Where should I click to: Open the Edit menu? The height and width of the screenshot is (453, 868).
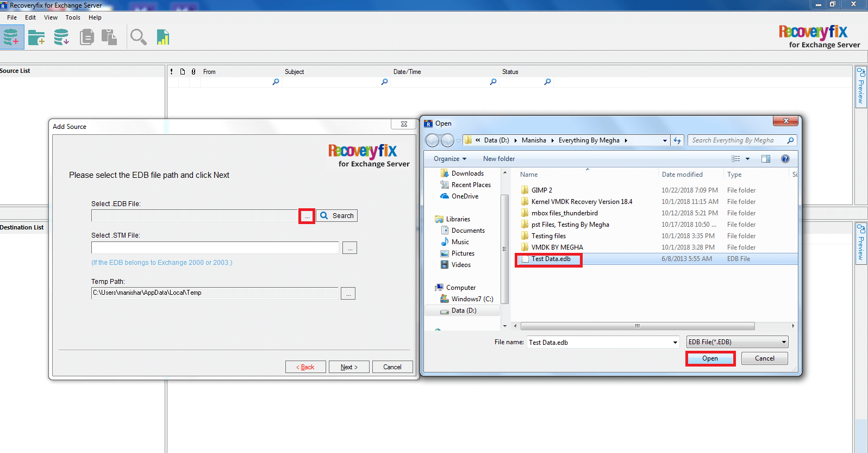pyautogui.click(x=30, y=17)
